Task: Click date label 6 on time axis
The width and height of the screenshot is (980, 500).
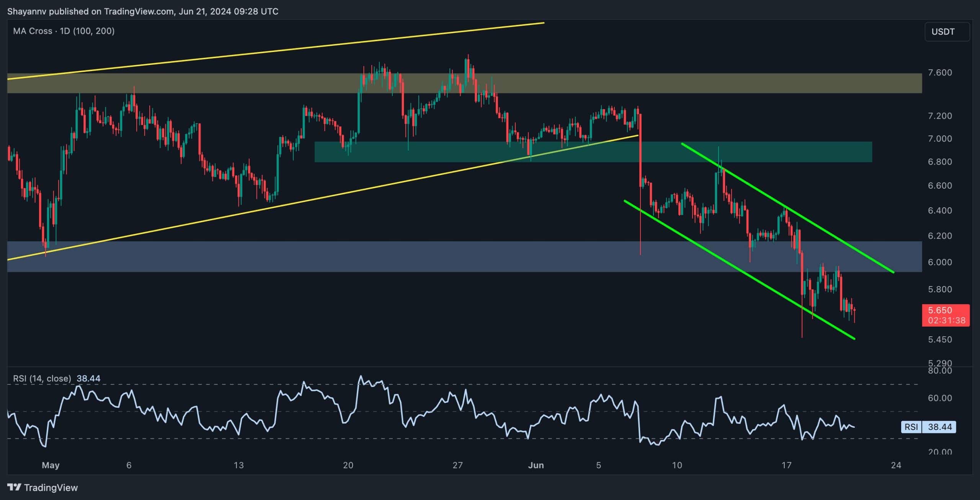Action: pyautogui.click(x=129, y=465)
